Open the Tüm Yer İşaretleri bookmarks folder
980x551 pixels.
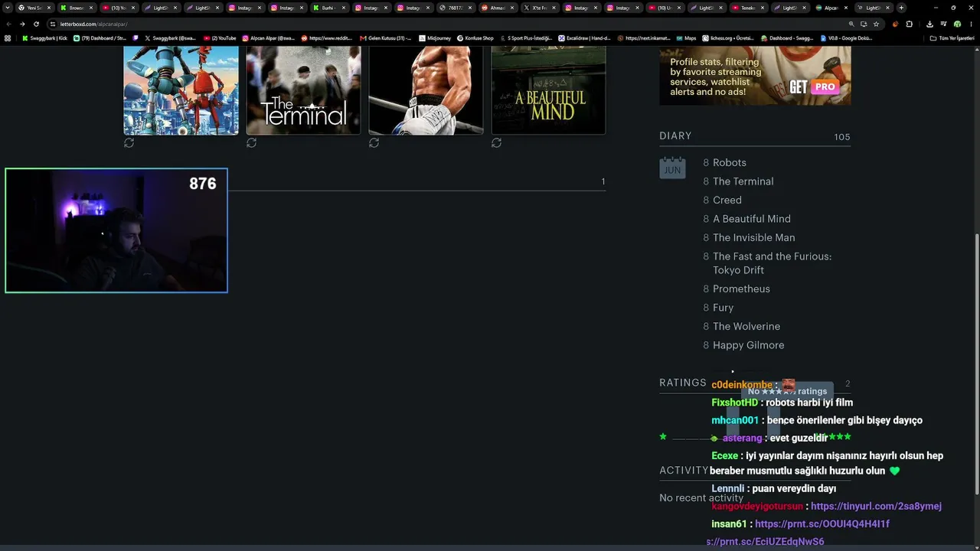pyautogui.click(x=952, y=37)
